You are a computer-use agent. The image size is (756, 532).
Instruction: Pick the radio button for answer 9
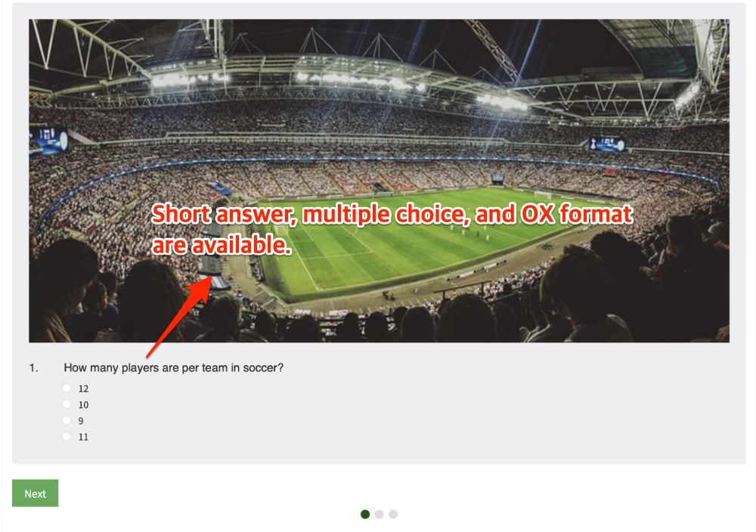pos(67,420)
